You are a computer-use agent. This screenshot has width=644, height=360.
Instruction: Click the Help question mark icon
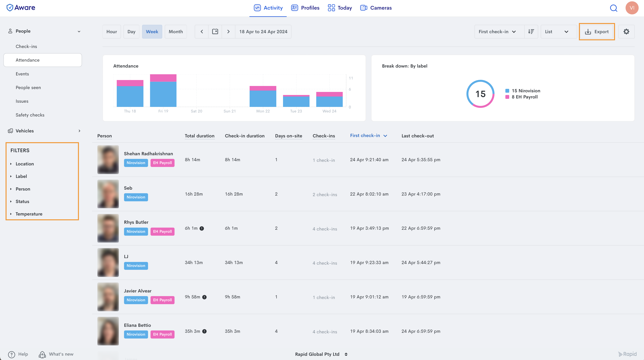pyautogui.click(x=12, y=354)
